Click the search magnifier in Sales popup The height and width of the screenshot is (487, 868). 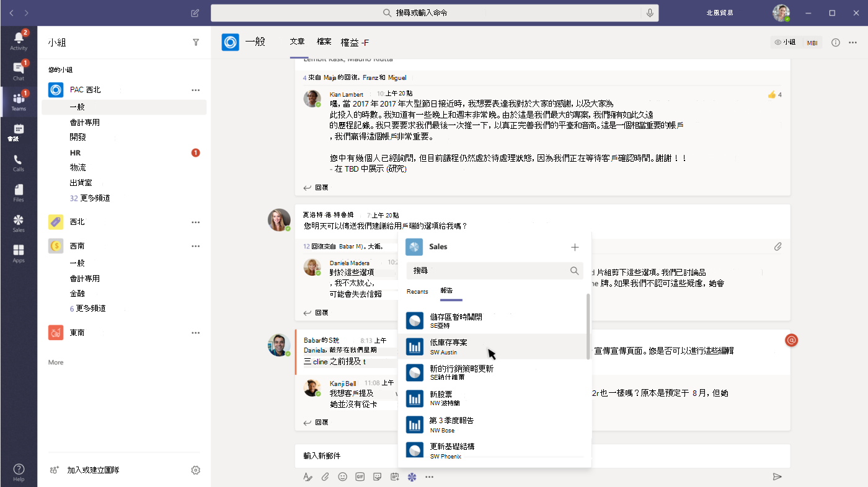(574, 271)
